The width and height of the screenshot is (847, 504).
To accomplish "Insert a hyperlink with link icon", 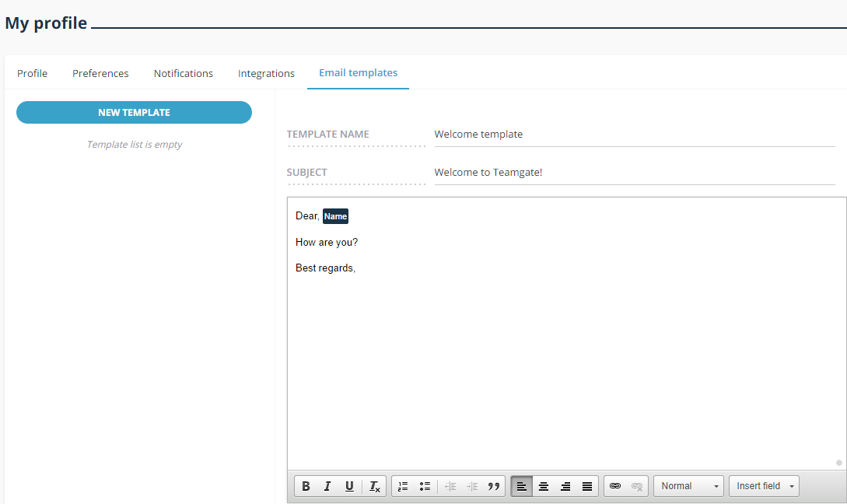I will tap(615, 486).
